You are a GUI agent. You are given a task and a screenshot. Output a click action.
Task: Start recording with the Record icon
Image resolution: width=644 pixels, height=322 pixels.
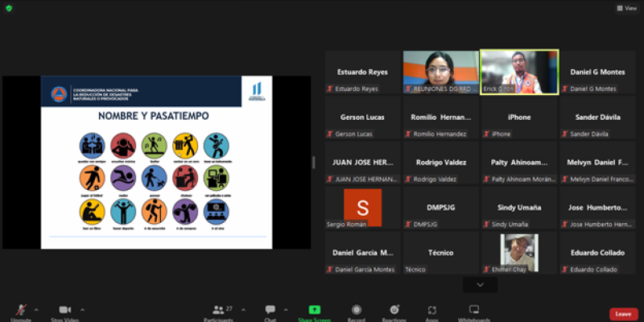coord(355,311)
